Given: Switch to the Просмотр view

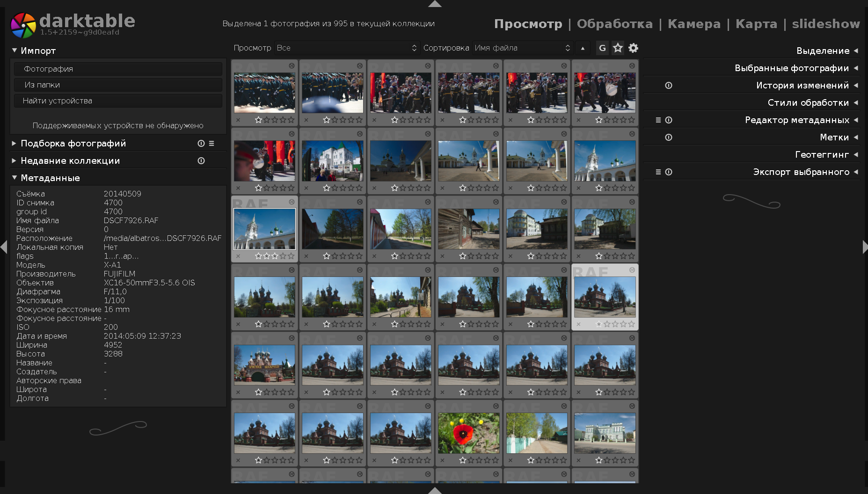Looking at the screenshot, I should coord(528,24).
